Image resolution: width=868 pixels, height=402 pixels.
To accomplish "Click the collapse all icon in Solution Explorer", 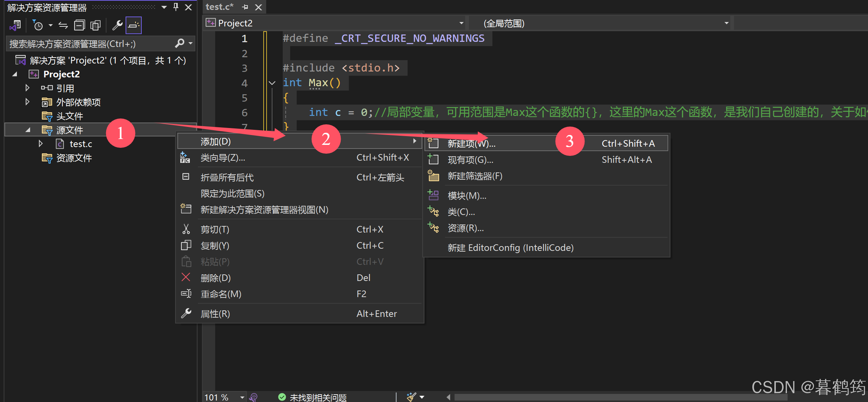I will 79,25.
